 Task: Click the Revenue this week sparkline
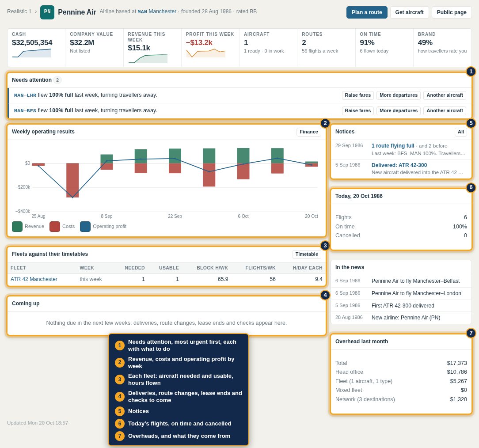pos(148,59)
